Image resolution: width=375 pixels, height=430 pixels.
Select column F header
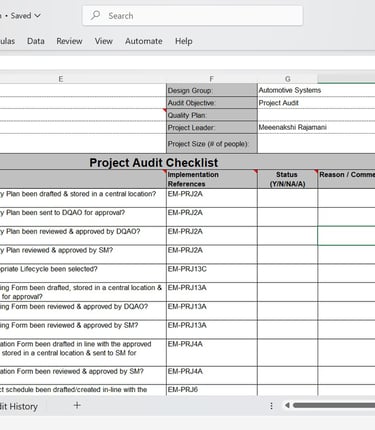[x=211, y=79]
